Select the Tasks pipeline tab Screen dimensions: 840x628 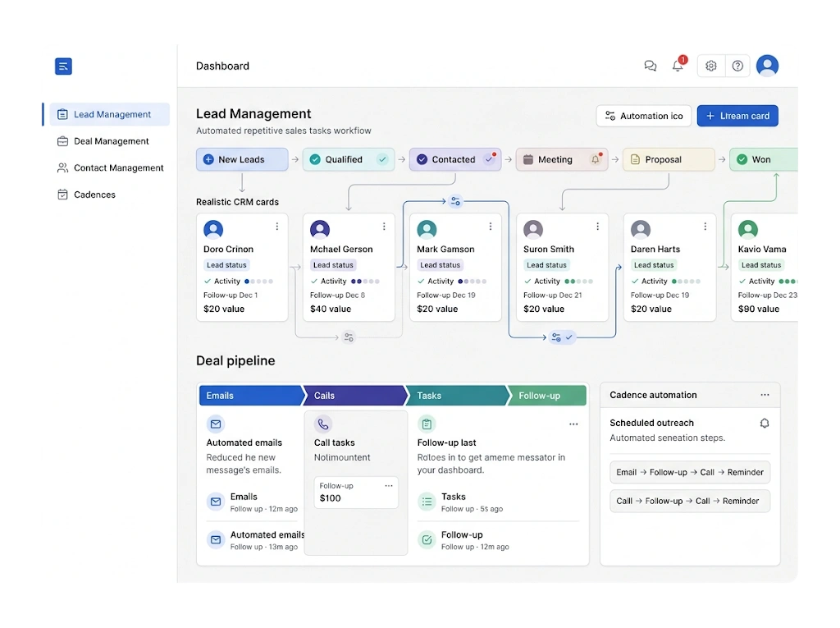tap(456, 395)
